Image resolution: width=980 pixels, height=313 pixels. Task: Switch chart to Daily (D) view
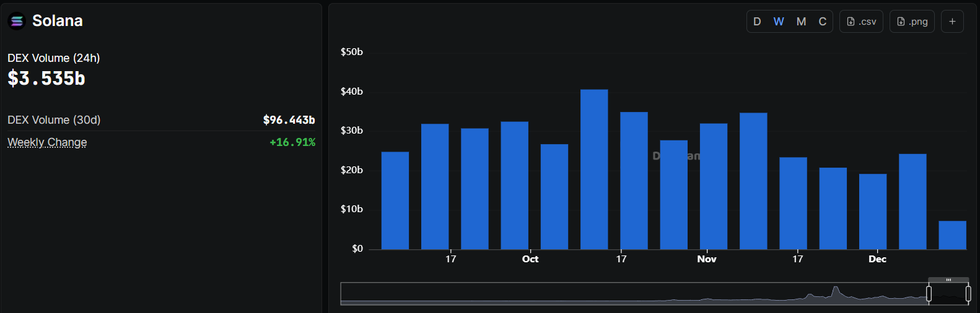[x=757, y=22]
